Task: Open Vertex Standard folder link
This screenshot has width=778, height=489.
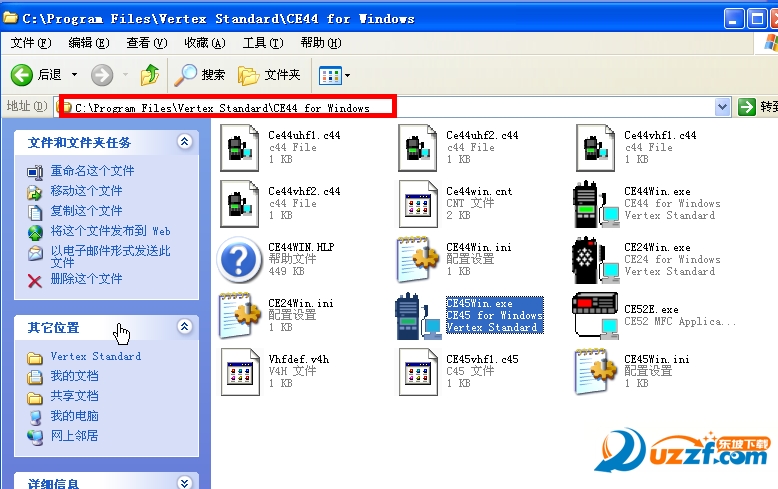Action: point(96,357)
